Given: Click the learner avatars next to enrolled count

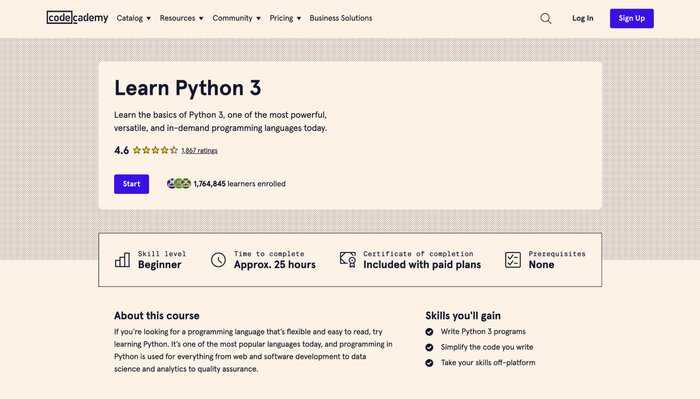Looking at the screenshot, I should coord(179,183).
